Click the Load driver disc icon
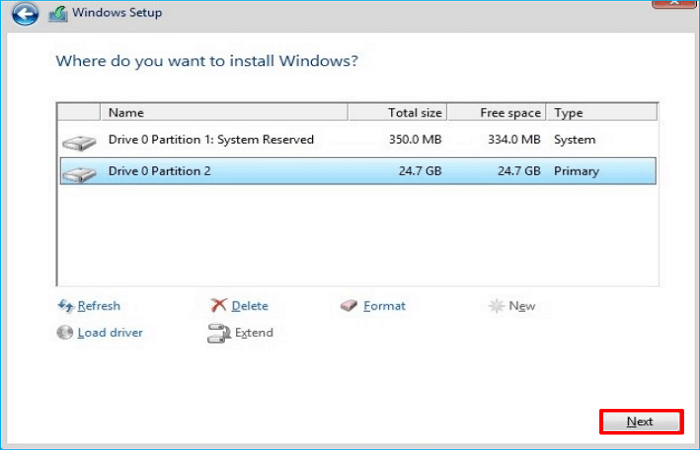The image size is (700, 450). pyautogui.click(x=66, y=333)
